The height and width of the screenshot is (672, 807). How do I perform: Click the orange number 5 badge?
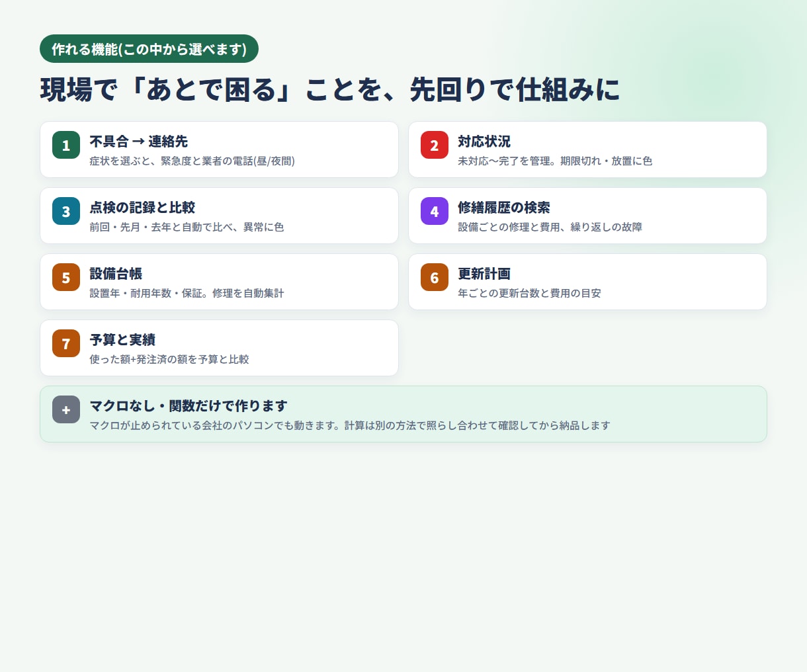pos(66,278)
